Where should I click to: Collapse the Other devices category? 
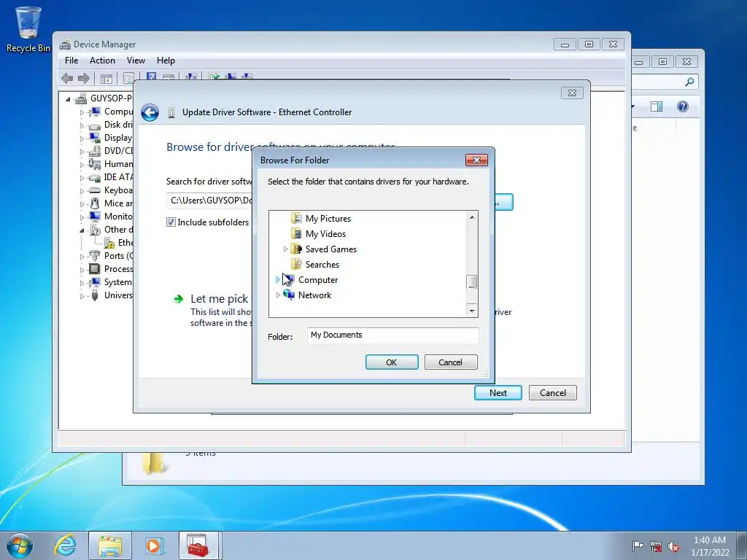click(x=82, y=230)
